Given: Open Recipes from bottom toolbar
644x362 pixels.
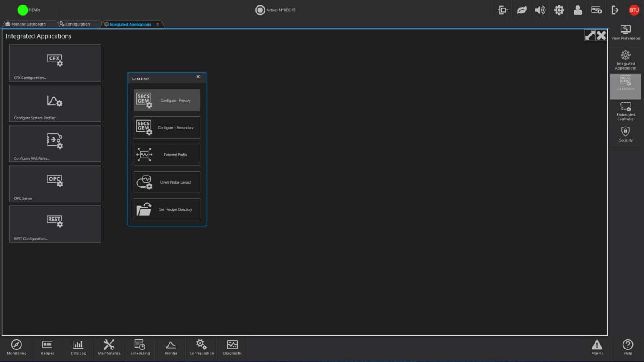Looking at the screenshot, I should tap(47, 347).
